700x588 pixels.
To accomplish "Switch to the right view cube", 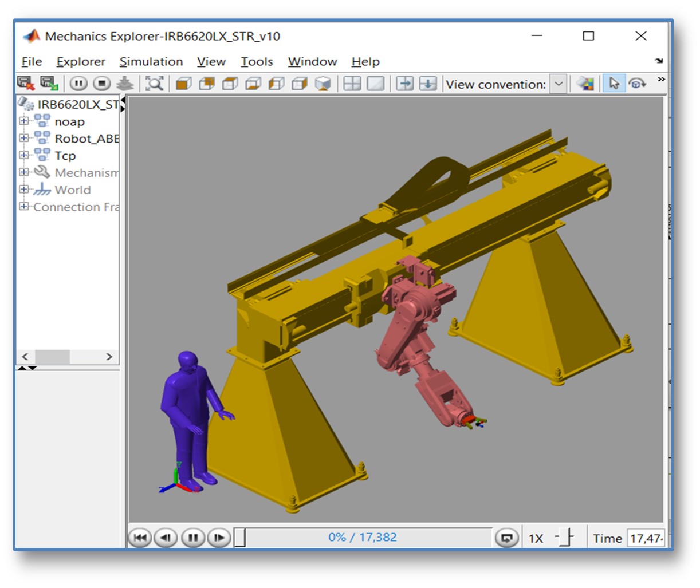I will click(x=300, y=84).
